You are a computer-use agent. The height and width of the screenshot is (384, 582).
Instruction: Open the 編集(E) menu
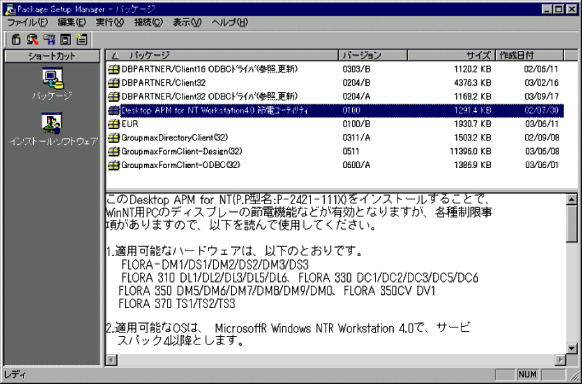click(72, 22)
